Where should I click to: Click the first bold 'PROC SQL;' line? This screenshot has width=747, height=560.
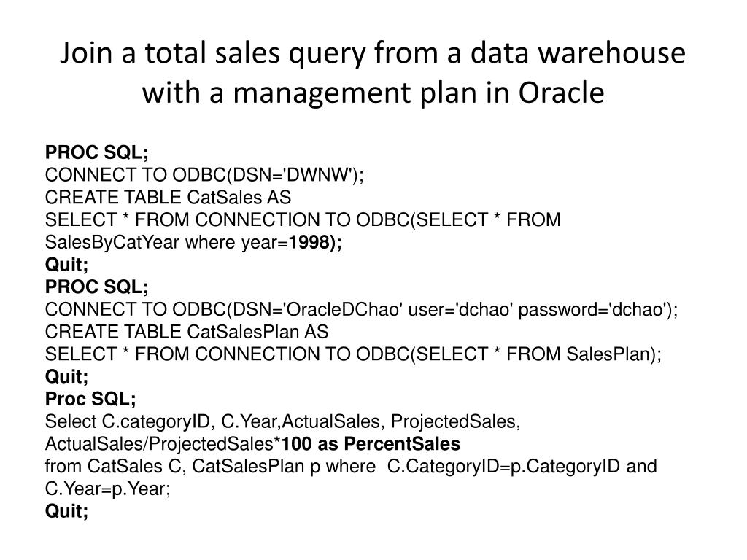click(x=97, y=152)
